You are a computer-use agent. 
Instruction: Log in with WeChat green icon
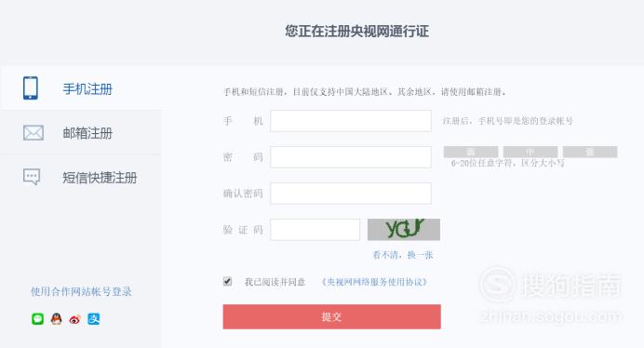click(38, 319)
